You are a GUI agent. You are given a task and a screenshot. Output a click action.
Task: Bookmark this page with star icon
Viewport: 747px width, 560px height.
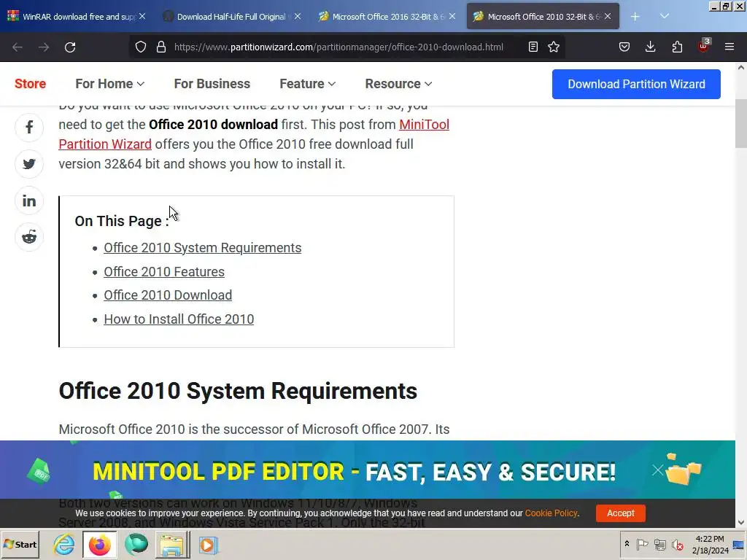pos(554,47)
